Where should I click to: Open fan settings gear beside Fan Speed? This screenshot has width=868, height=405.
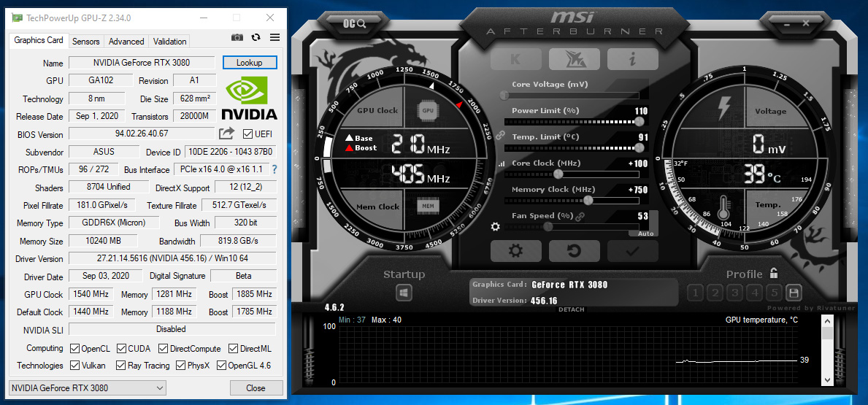(x=496, y=227)
